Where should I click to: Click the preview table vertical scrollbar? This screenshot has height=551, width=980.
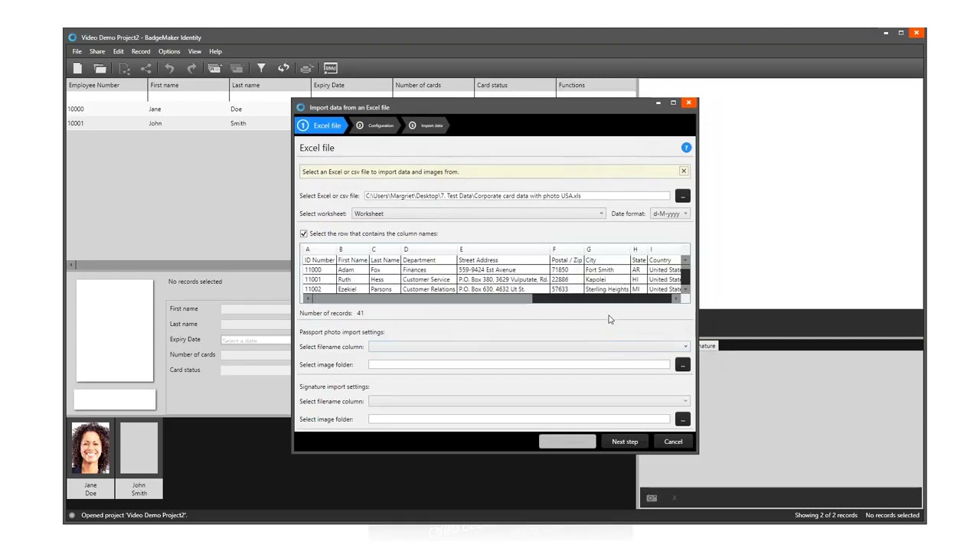685,274
